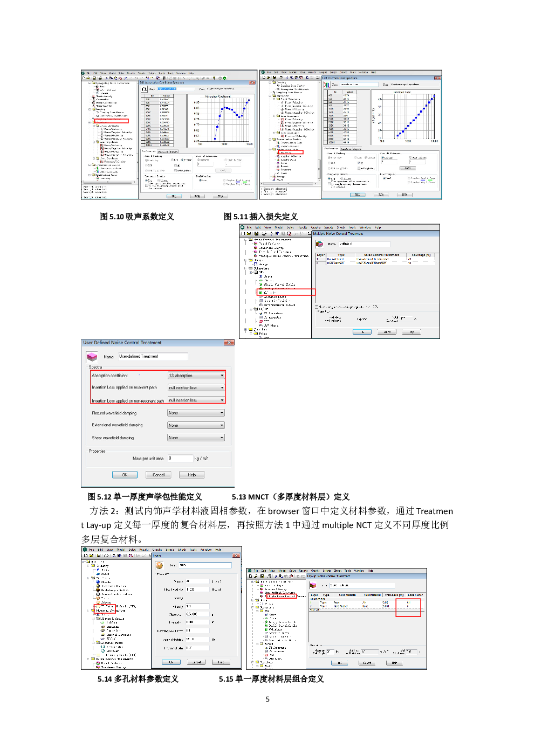Select the Log radio button in Insertion Loss dialog

pos(356,158)
